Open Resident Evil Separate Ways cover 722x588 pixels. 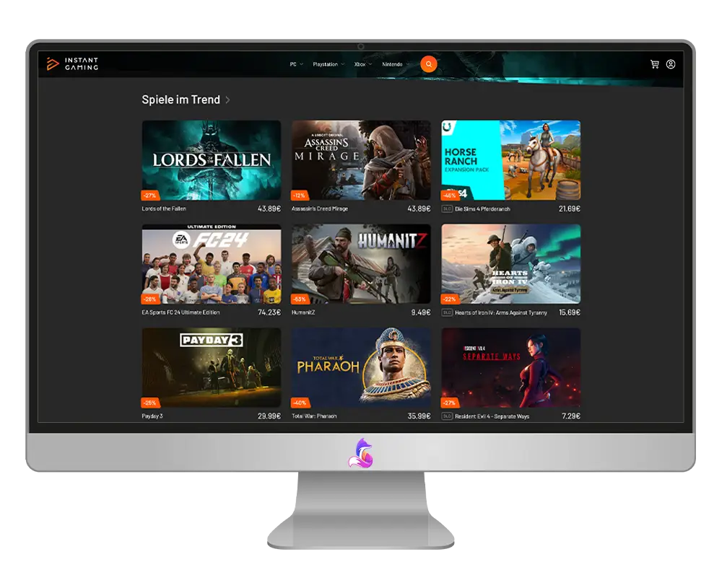(x=510, y=368)
